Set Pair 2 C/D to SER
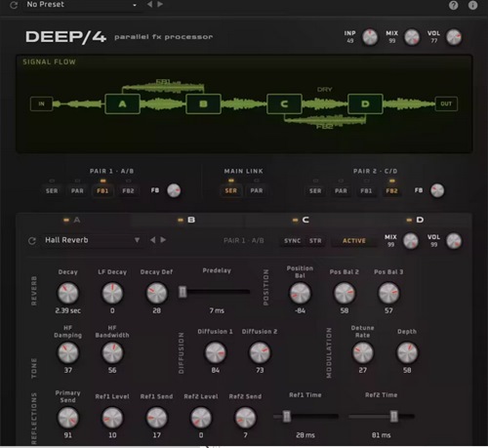This screenshot has height=448, width=488. [315, 190]
